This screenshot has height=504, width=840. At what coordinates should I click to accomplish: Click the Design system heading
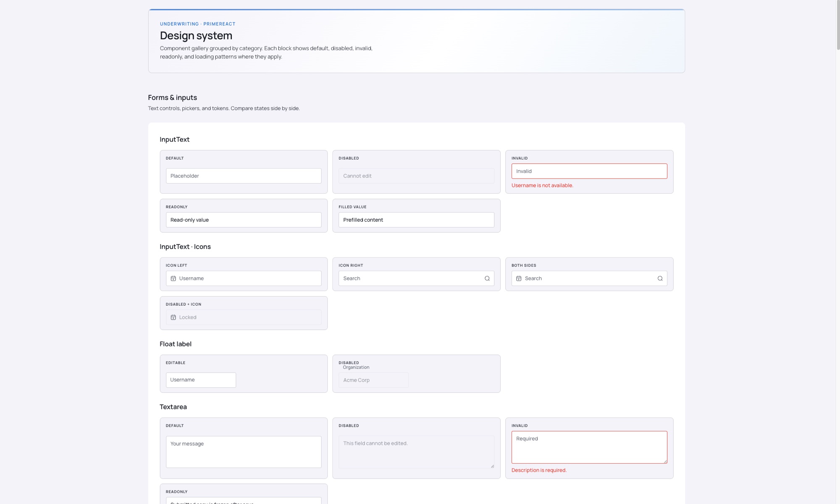(x=196, y=36)
